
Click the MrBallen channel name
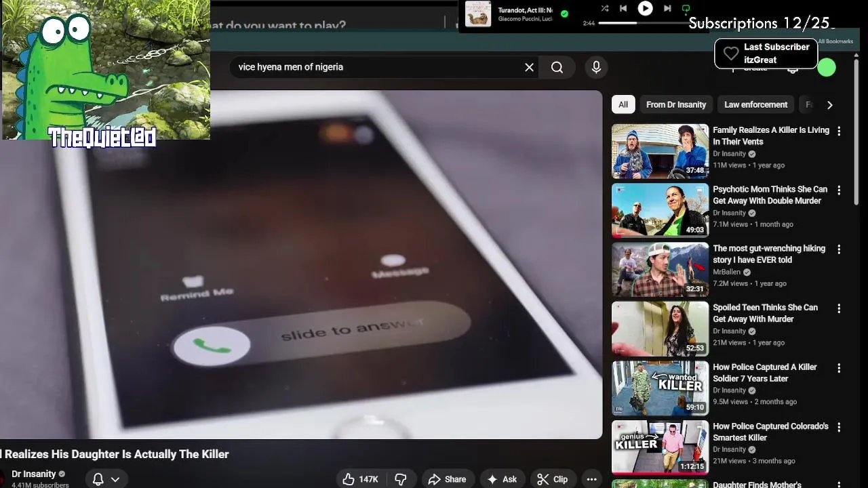[727, 272]
